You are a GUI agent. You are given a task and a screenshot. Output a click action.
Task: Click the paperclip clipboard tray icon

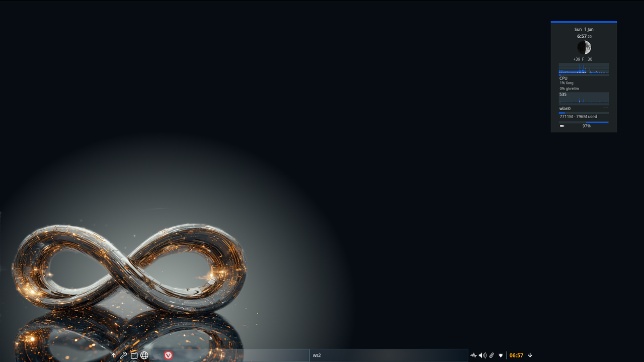pos(492,355)
